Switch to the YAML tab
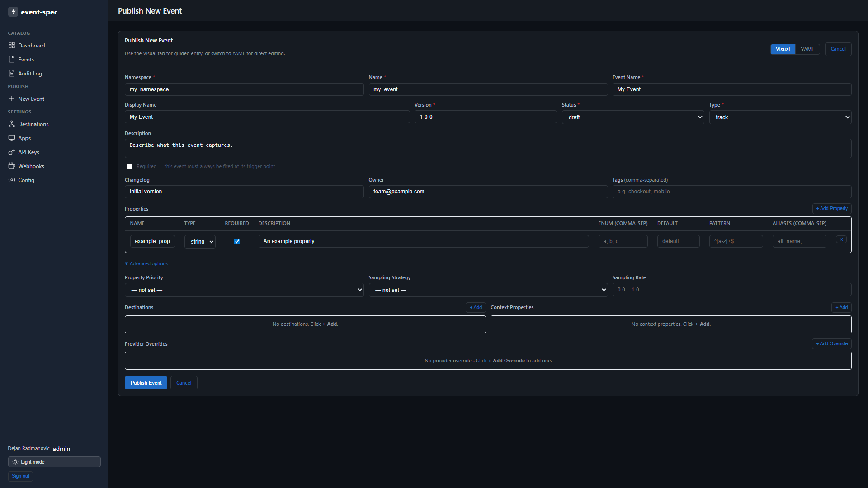Screen dimensions: 868x488 click(807, 49)
